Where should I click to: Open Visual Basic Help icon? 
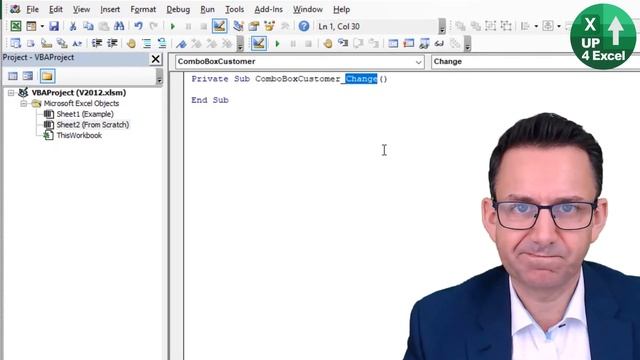(x=304, y=26)
